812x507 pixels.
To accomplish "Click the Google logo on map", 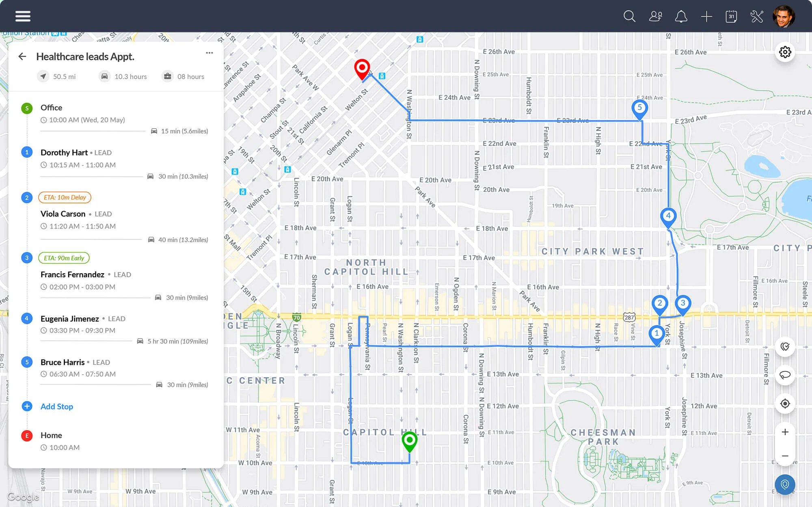I will tap(23, 496).
